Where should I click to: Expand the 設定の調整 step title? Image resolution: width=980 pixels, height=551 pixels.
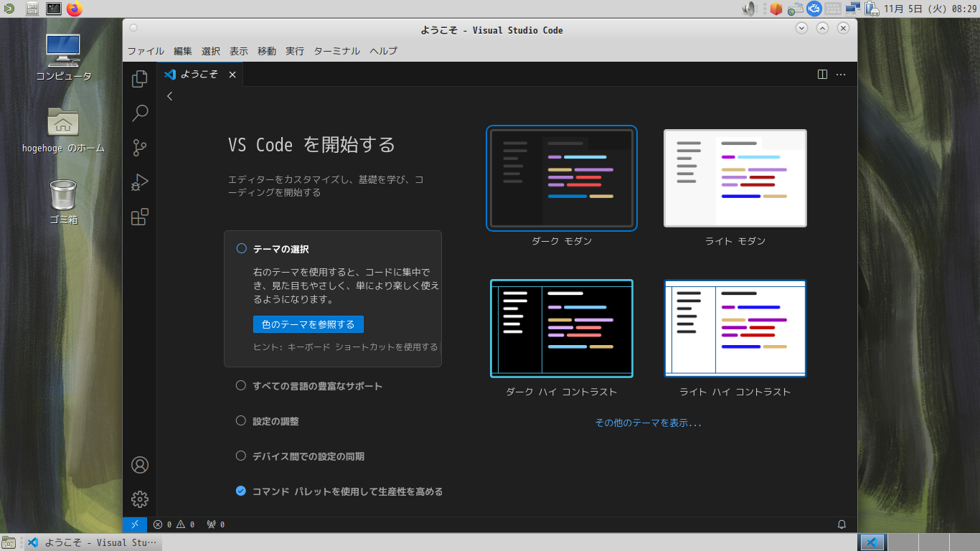coord(275,421)
